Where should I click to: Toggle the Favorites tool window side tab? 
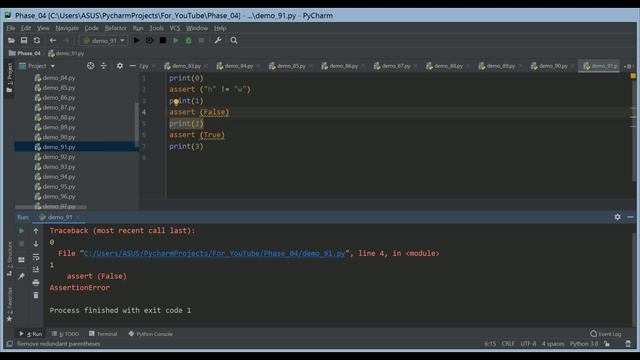pos(10,304)
